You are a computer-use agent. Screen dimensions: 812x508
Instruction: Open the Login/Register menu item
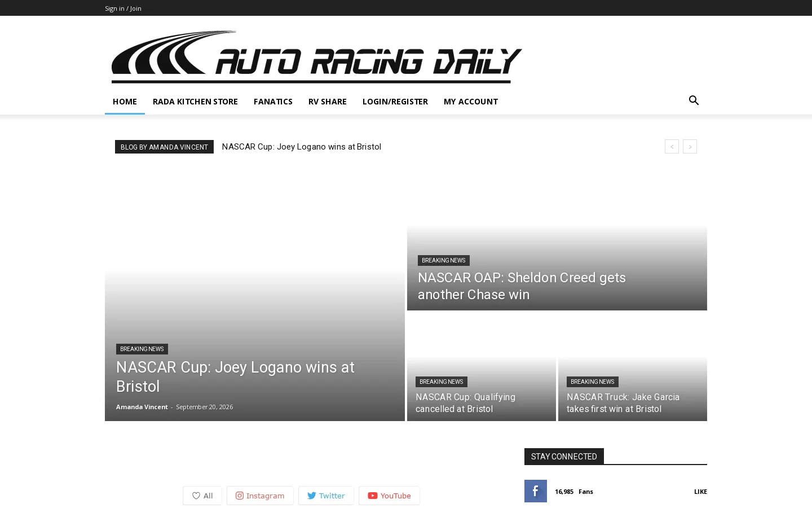point(395,102)
